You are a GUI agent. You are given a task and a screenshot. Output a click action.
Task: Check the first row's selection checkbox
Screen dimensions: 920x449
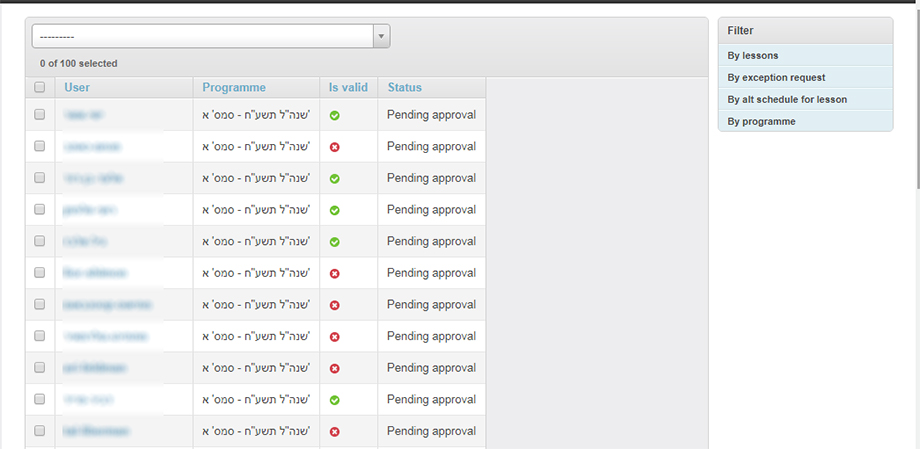click(x=40, y=115)
